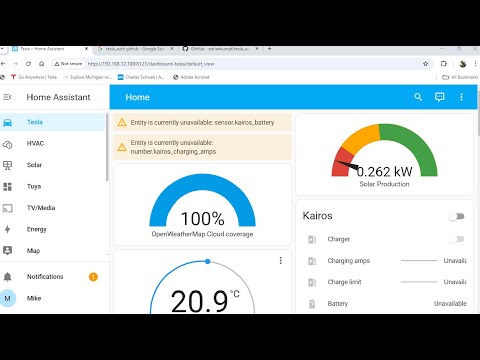Bookmark the page with the star icon
Screen dimensions: 480x360
425,64
